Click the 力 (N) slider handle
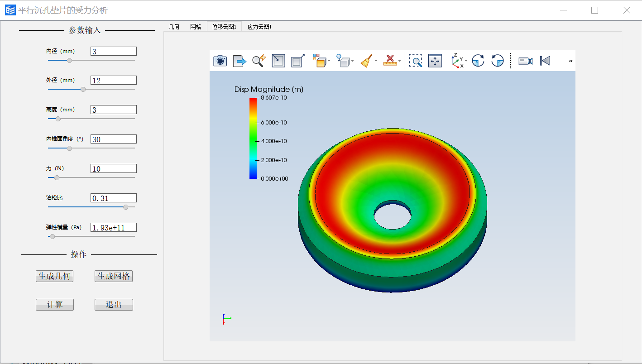 tap(57, 177)
